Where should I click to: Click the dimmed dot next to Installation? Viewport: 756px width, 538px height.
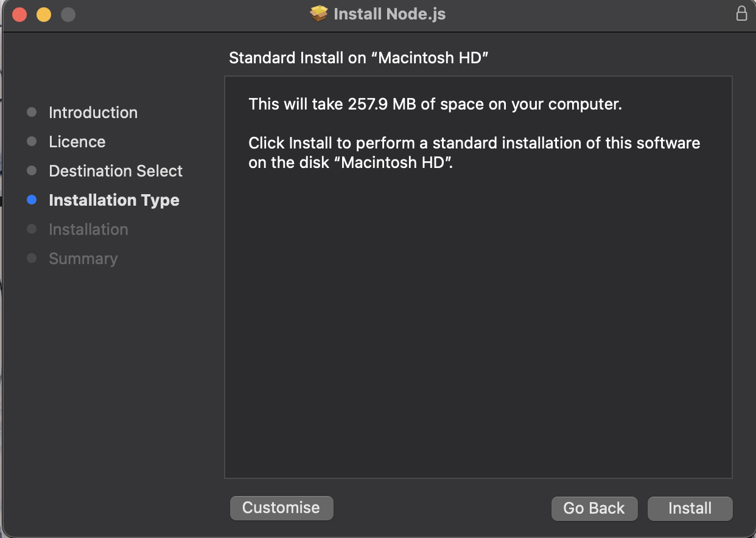[31, 229]
